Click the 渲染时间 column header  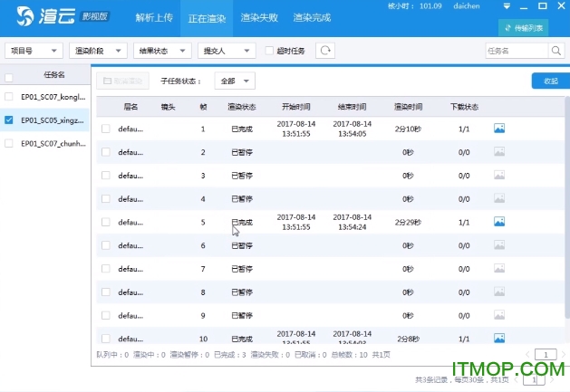click(408, 107)
